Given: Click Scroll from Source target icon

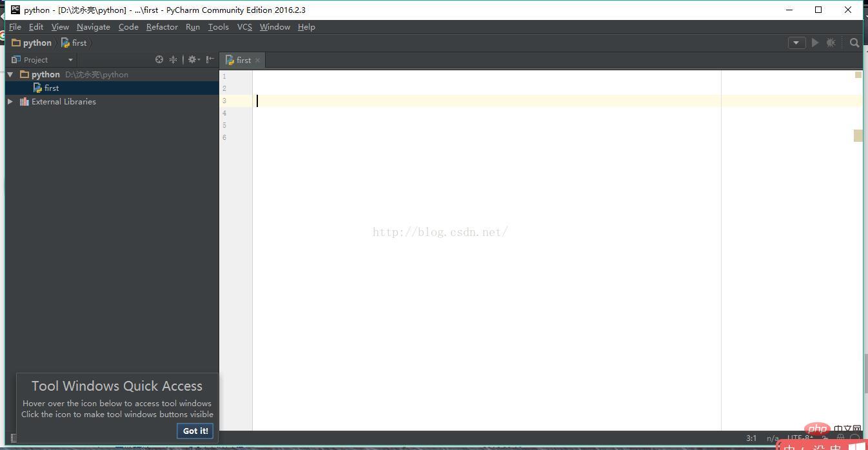Looking at the screenshot, I should tap(159, 59).
